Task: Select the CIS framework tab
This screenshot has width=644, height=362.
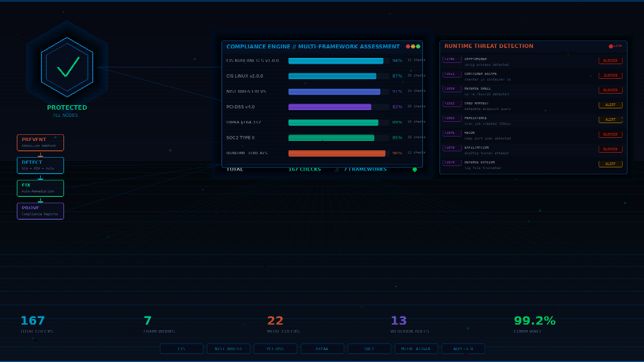Action: pos(181,349)
